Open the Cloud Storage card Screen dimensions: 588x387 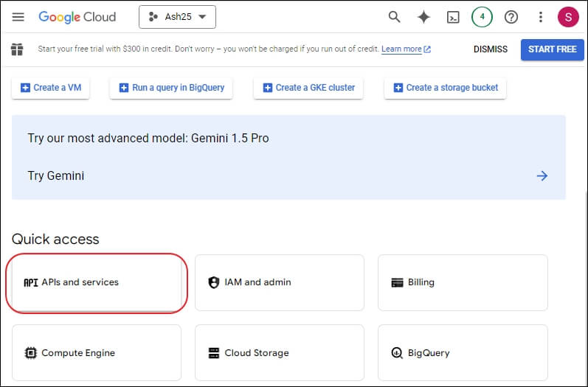(x=280, y=353)
